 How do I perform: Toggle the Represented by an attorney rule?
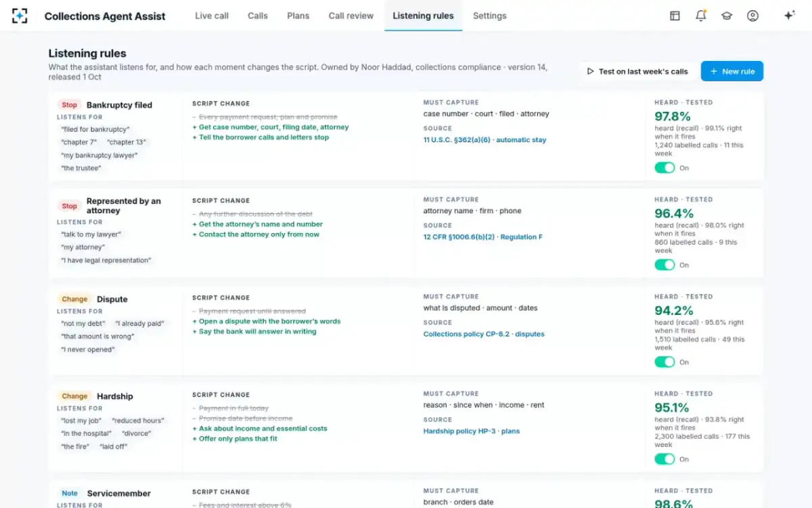[x=665, y=265]
